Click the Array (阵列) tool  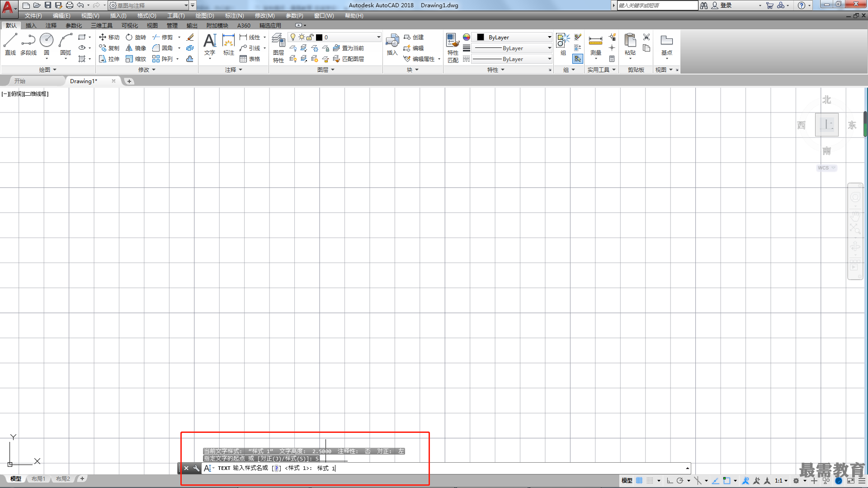pos(163,59)
